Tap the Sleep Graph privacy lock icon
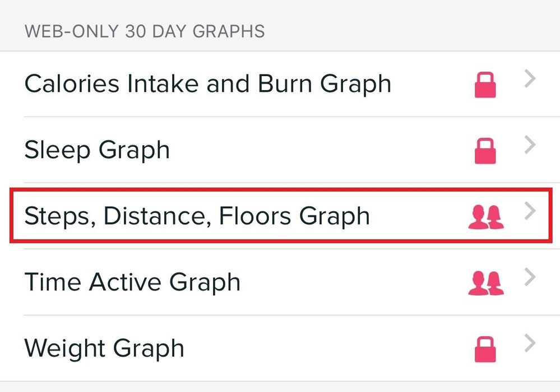The image size is (560, 392). point(485,151)
